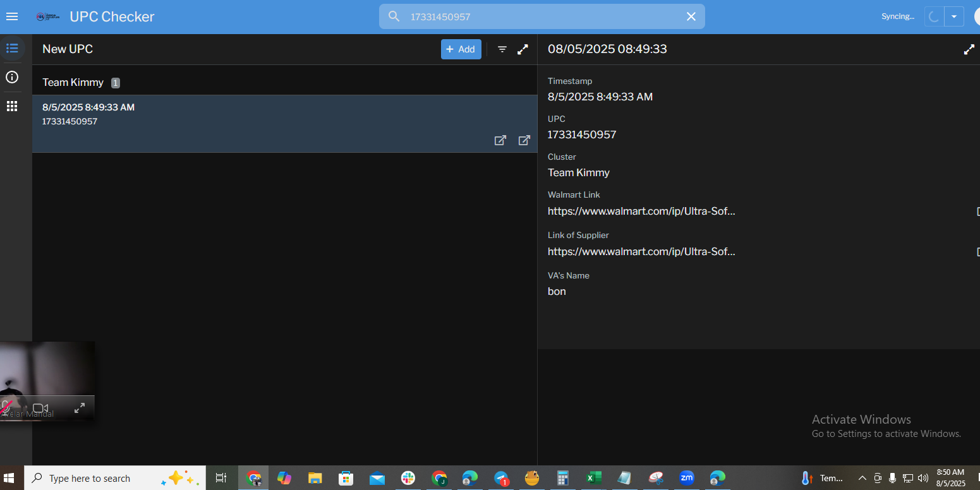The image size is (980, 490).
Task: Enlarge the floating video thumbnail
Action: point(80,408)
